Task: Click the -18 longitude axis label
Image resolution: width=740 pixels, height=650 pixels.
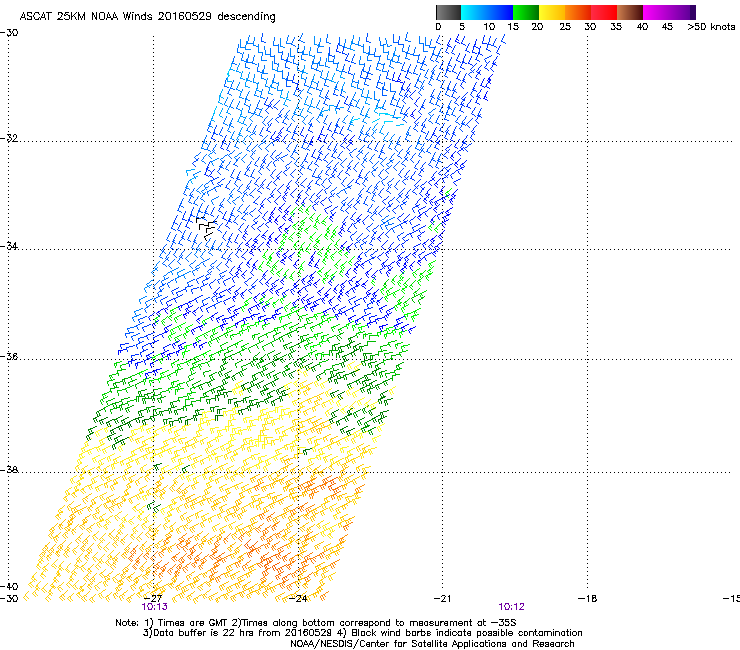Action: (x=588, y=599)
